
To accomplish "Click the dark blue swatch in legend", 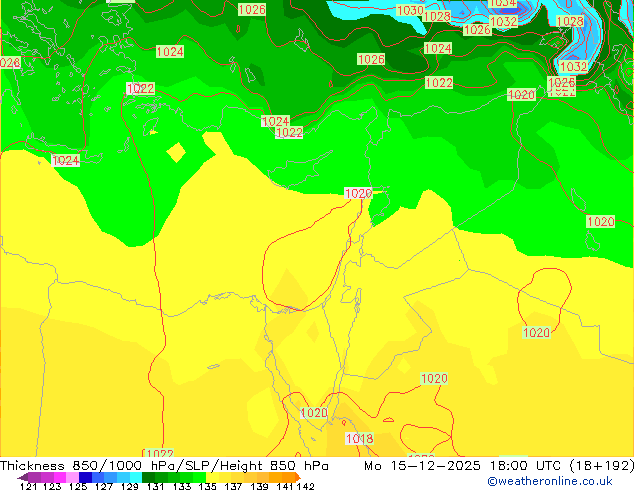I will (85, 477).
